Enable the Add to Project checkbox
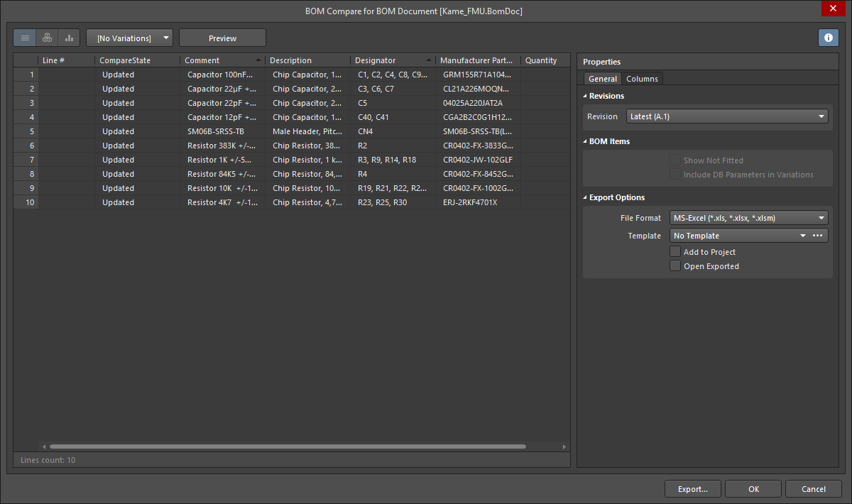Screen dimensions: 852x504 click(674, 251)
